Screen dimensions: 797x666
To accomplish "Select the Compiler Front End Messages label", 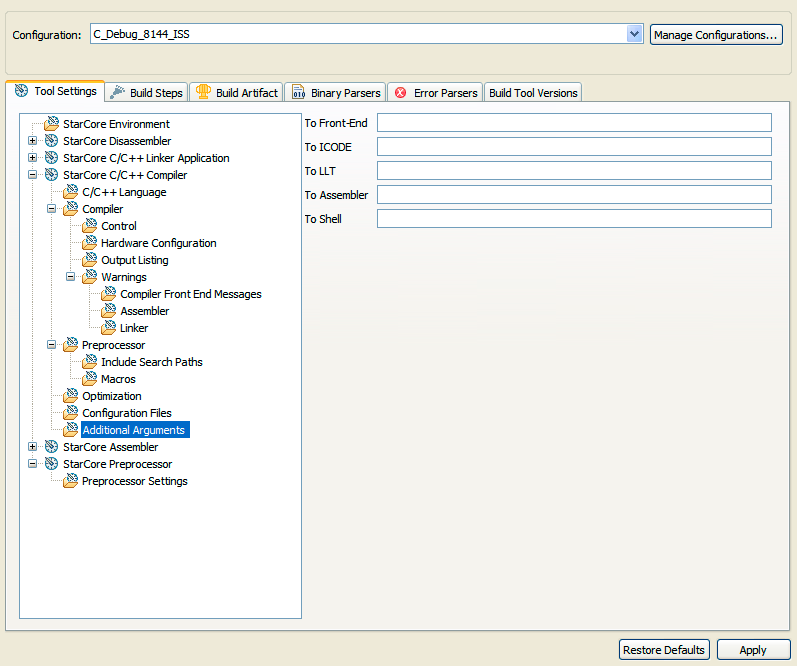I will pyautogui.click(x=191, y=294).
